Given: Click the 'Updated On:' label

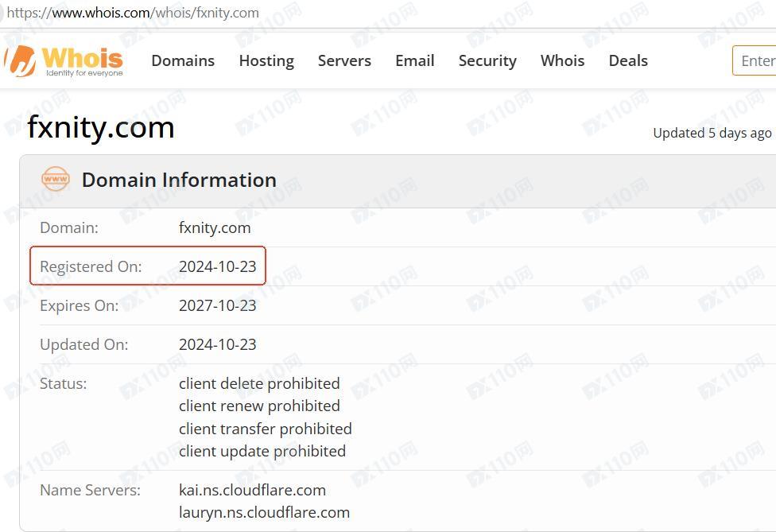Looking at the screenshot, I should [x=83, y=344].
